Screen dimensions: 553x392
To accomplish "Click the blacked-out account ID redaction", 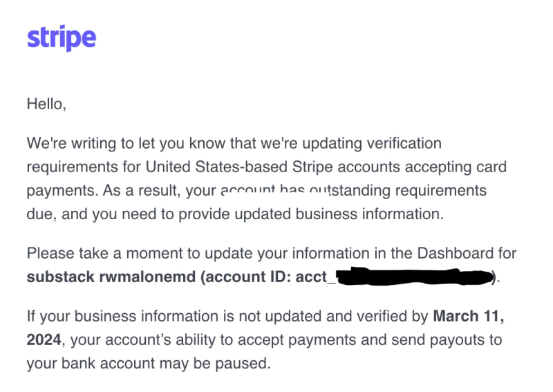I will coord(415,277).
